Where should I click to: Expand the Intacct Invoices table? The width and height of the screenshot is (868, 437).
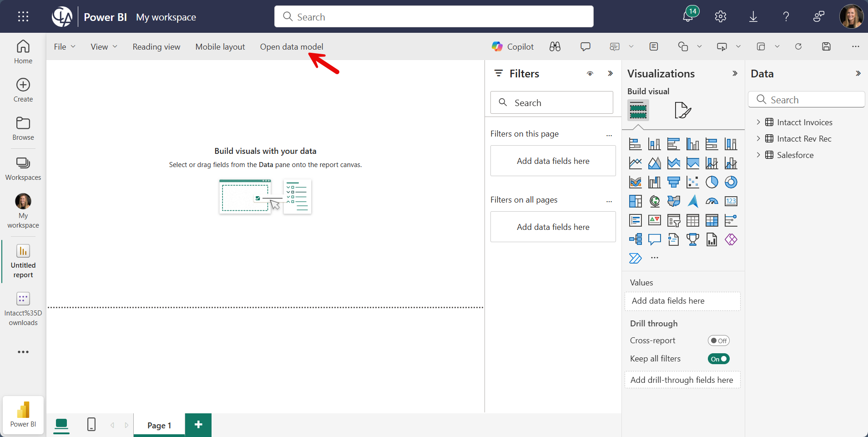pyautogui.click(x=758, y=122)
